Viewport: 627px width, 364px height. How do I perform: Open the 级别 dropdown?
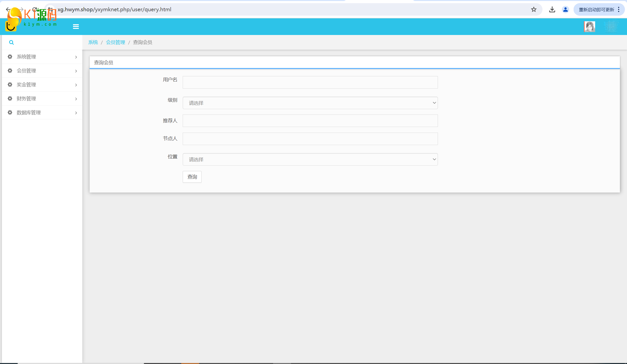(x=310, y=103)
